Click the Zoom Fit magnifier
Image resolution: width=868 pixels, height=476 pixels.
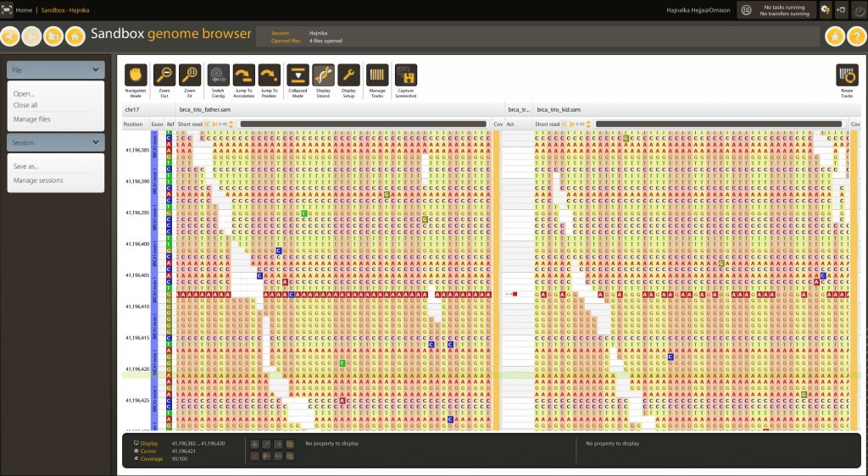[190, 75]
